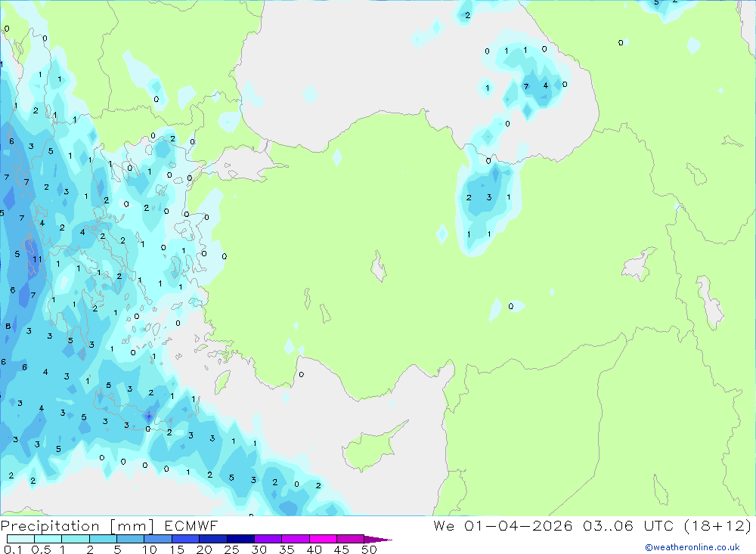This screenshot has height=554, width=756.
Task: Click the legend label 15
Action: tap(177, 549)
